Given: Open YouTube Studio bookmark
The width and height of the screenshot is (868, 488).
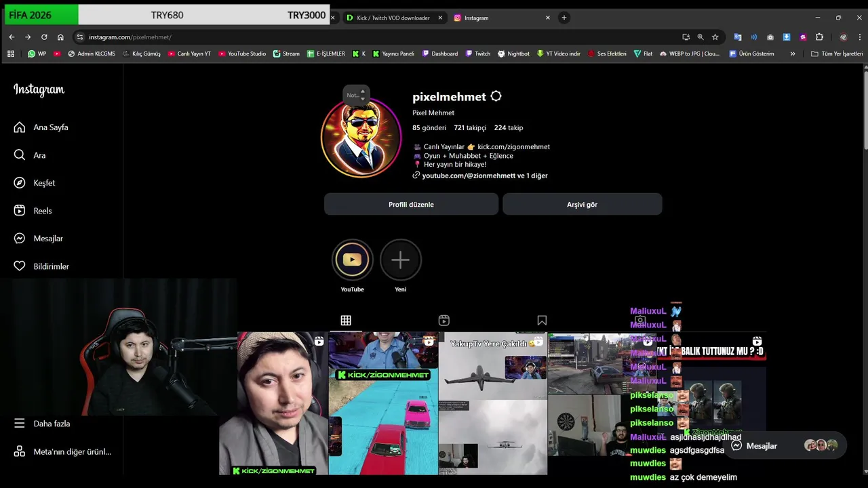Looking at the screenshot, I should pyautogui.click(x=242, y=54).
